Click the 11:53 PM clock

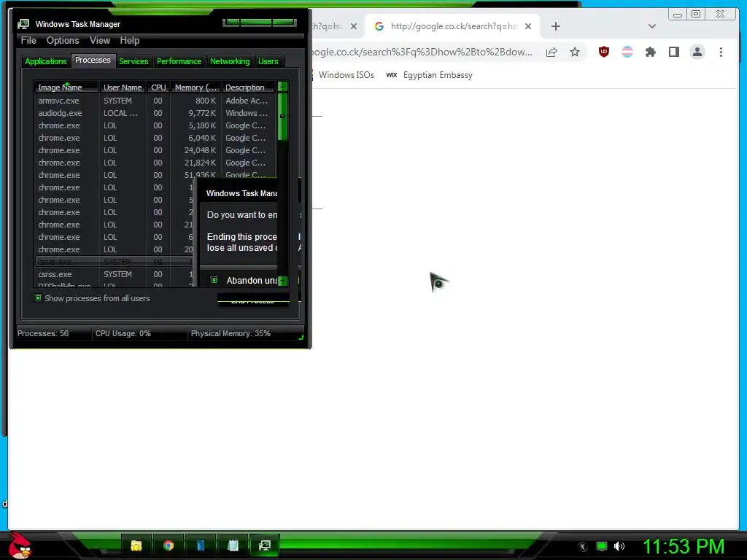pos(684,547)
